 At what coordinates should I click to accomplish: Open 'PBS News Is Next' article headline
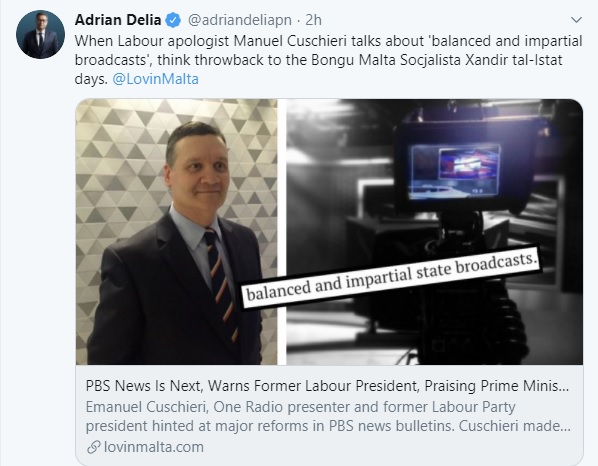(x=327, y=386)
